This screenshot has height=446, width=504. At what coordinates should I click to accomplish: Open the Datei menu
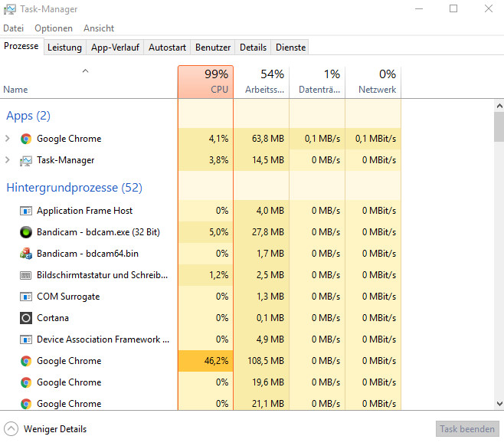tap(14, 28)
